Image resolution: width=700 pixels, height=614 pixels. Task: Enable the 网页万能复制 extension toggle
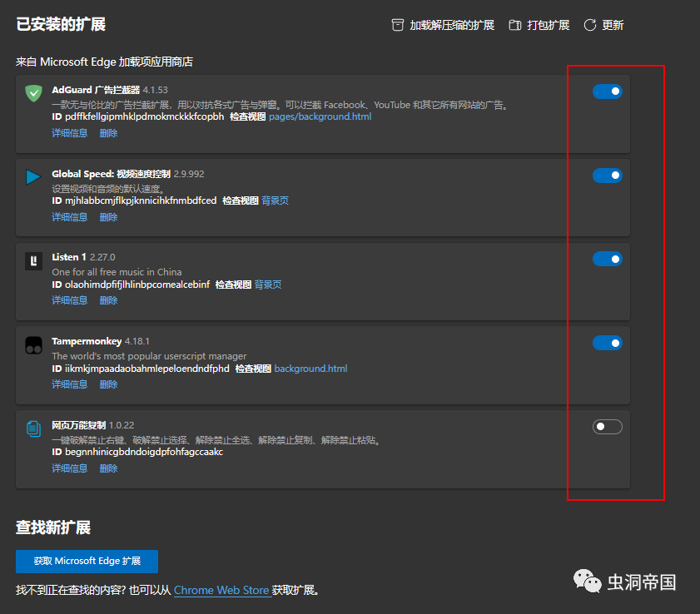[x=607, y=427]
